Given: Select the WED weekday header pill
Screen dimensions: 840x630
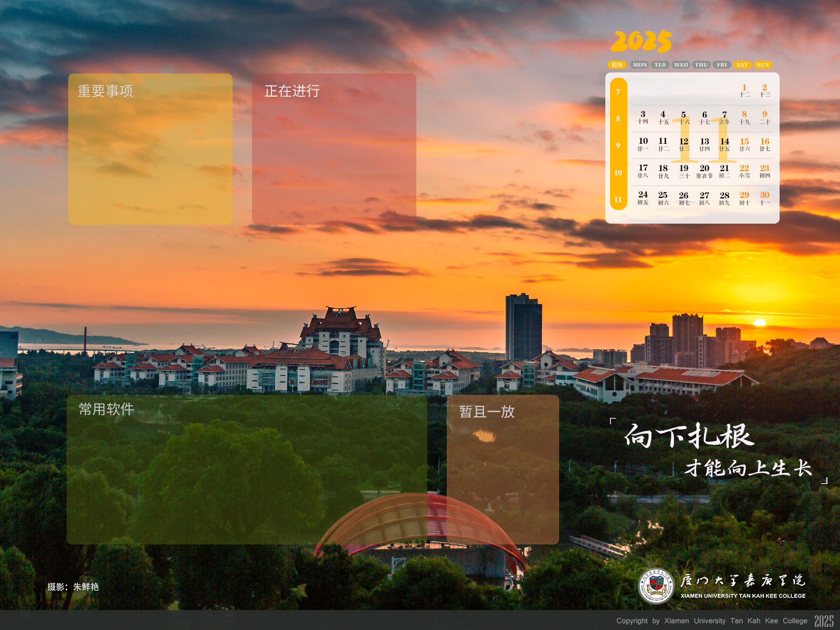Looking at the screenshot, I should click(x=681, y=65).
